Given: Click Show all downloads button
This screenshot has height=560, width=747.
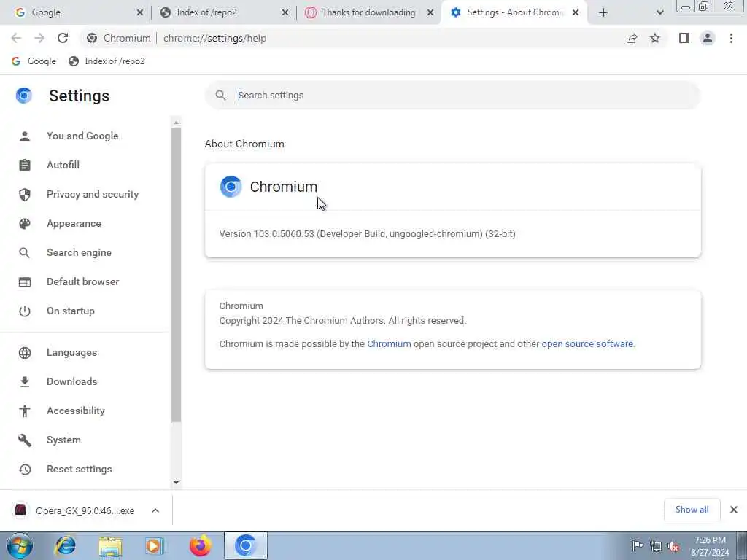Looking at the screenshot, I should [692, 510].
